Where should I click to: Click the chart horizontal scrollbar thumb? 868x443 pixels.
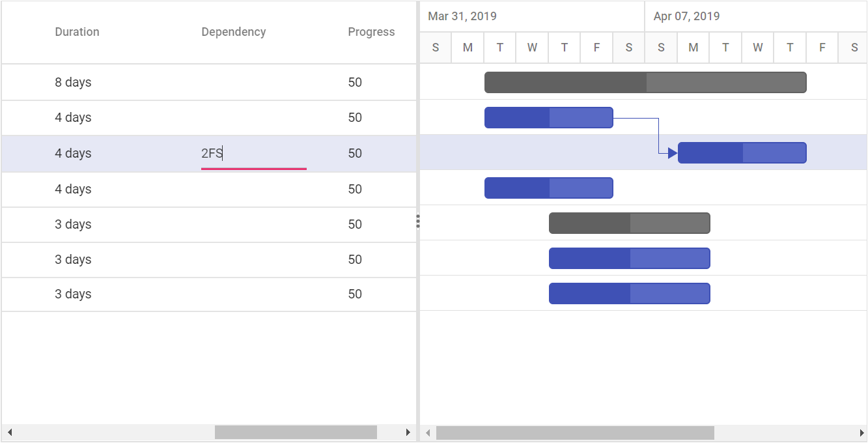point(575,433)
